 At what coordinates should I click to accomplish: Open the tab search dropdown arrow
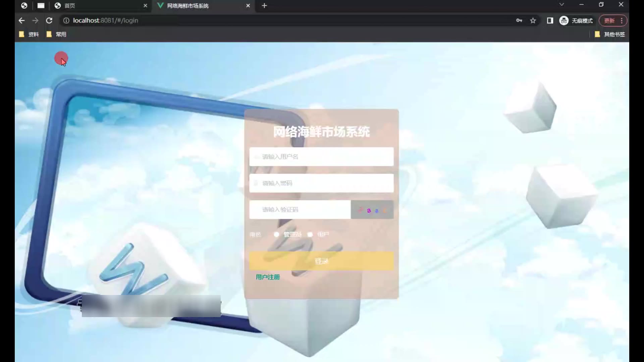point(561,5)
